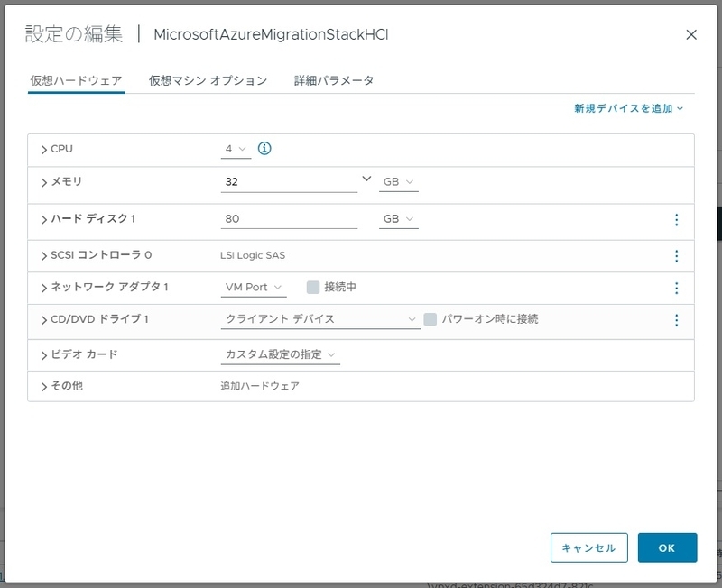
Task: Open the memory size preset dropdown arrow
Action: [366, 179]
